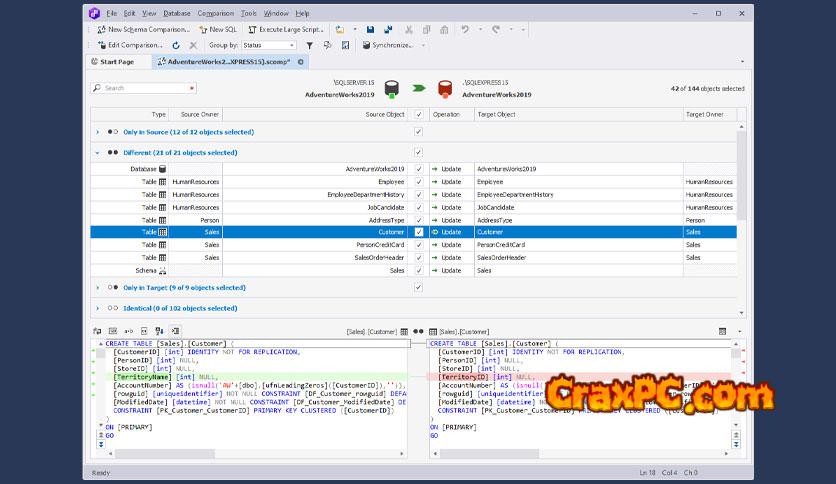The height and width of the screenshot is (484, 836).
Task: Click the Filter funnel icon
Action: (x=309, y=45)
